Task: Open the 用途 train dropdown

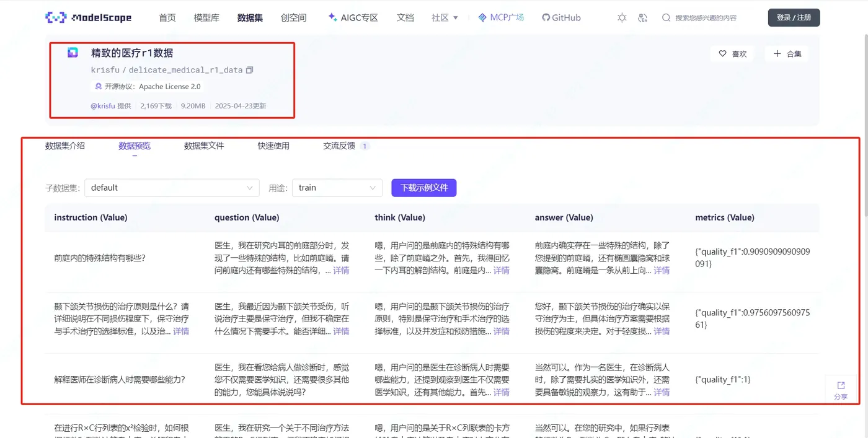Action: click(337, 188)
